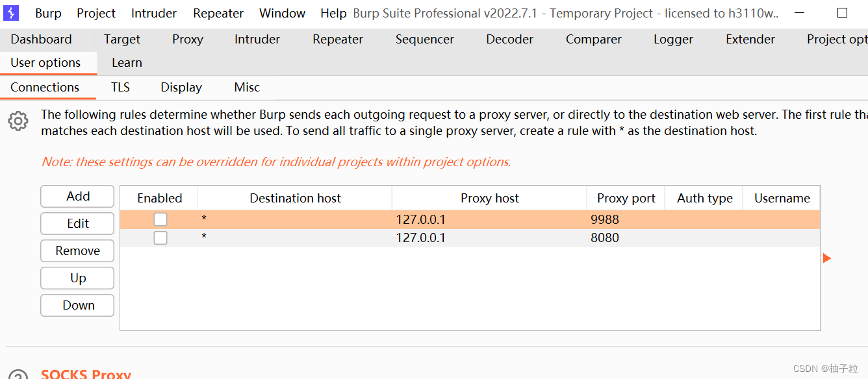
Task: Click the Edit button
Action: pyautogui.click(x=77, y=223)
